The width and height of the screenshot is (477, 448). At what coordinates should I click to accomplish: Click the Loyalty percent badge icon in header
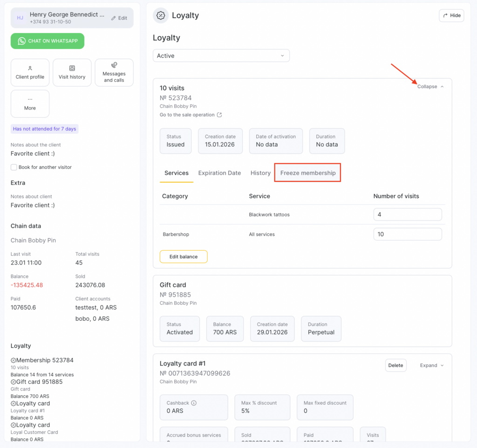click(161, 15)
